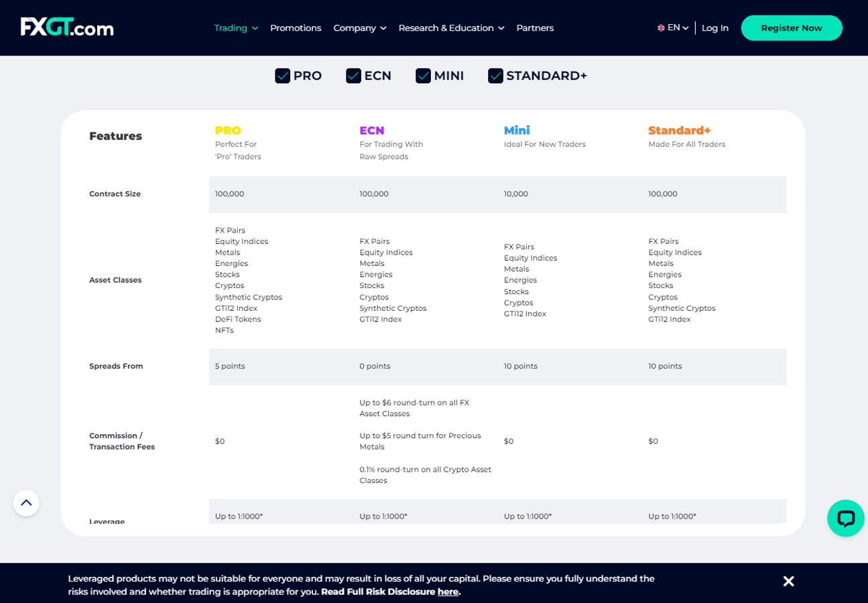Click the Features header label

point(115,136)
